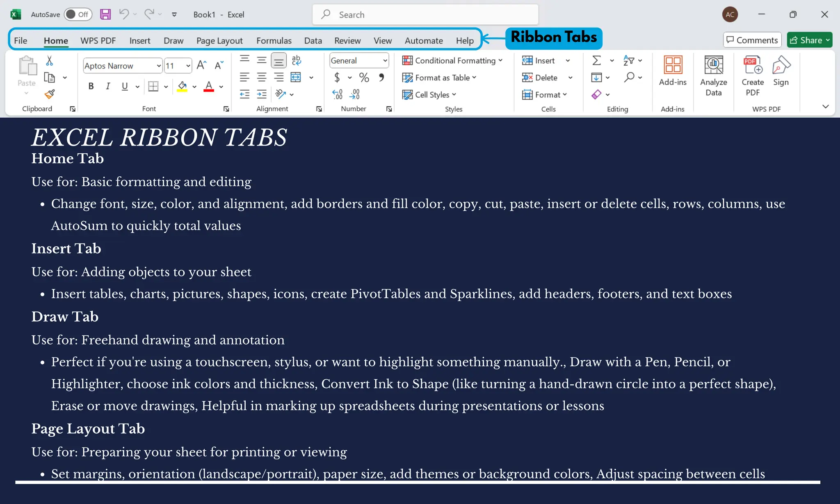
Task: Open the Comments button
Action: (752, 40)
